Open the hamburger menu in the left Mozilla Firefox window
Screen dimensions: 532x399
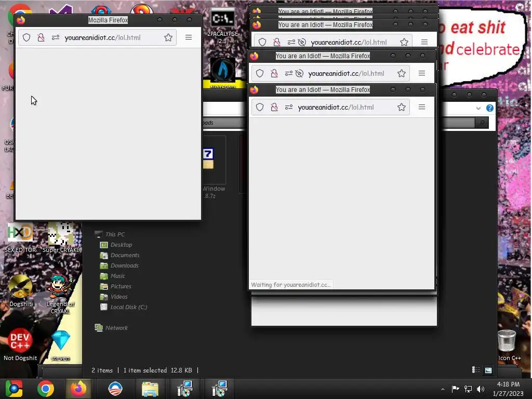[189, 37]
